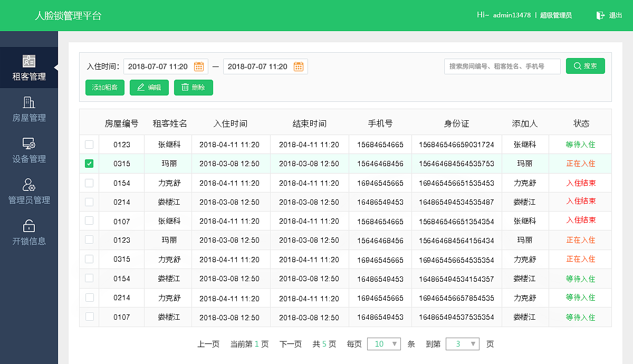The height and width of the screenshot is (364, 633).
Task: Go to next page via 下一页 link
Action: coord(290,343)
